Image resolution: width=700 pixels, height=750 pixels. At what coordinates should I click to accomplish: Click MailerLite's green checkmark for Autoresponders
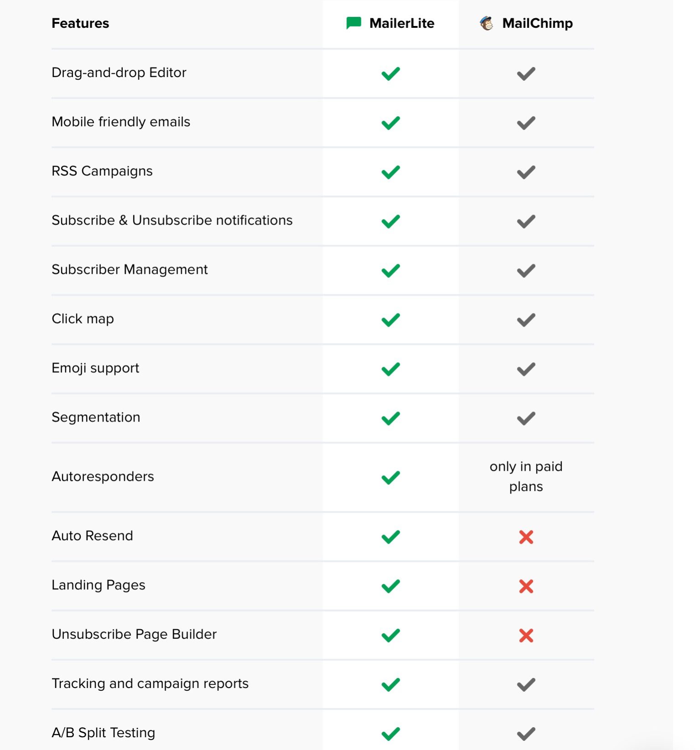click(391, 478)
